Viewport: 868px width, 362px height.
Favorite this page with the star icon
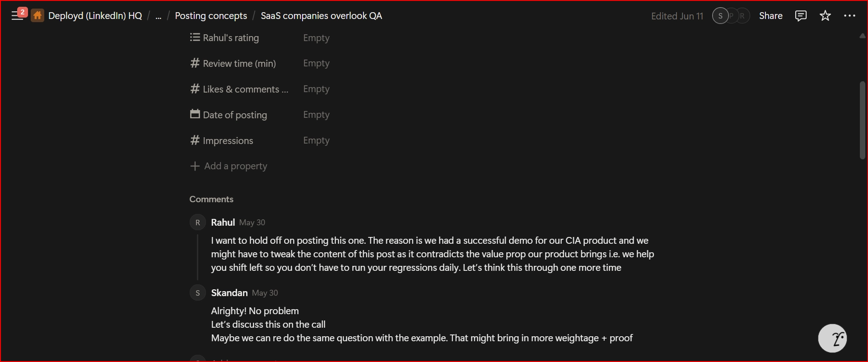(x=825, y=16)
